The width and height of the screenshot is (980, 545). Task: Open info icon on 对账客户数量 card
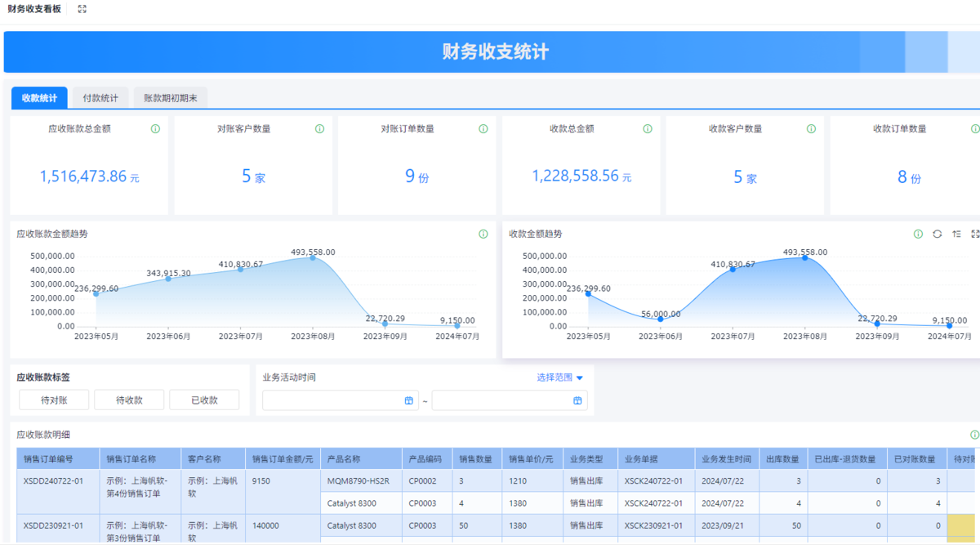pos(319,129)
